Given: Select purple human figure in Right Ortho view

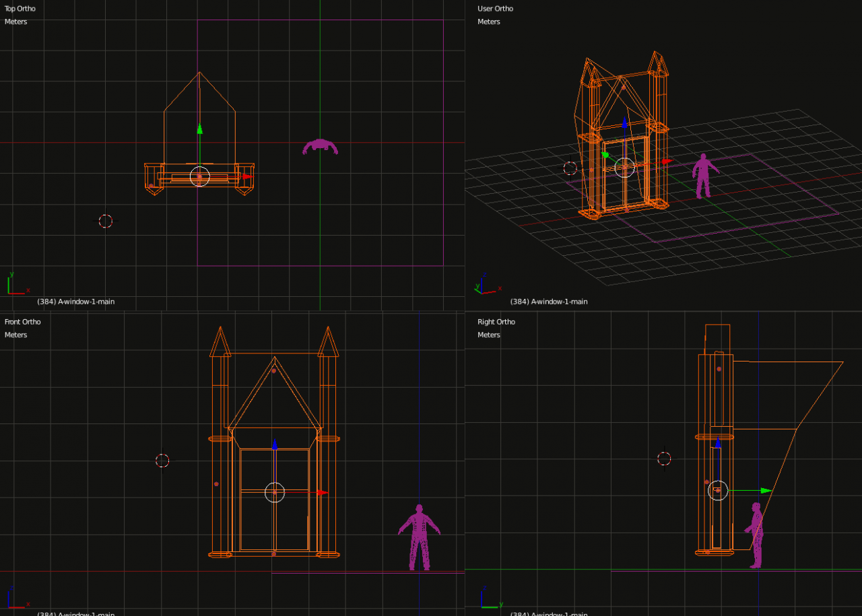Looking at the screenshot, I should point(756,535).
